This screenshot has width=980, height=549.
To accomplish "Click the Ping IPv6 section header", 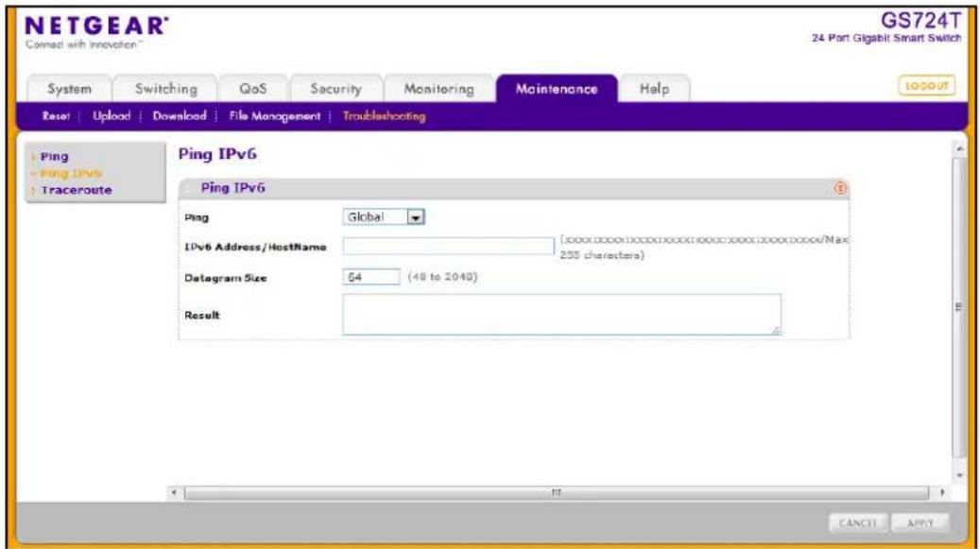I will (x=514, y=188).
